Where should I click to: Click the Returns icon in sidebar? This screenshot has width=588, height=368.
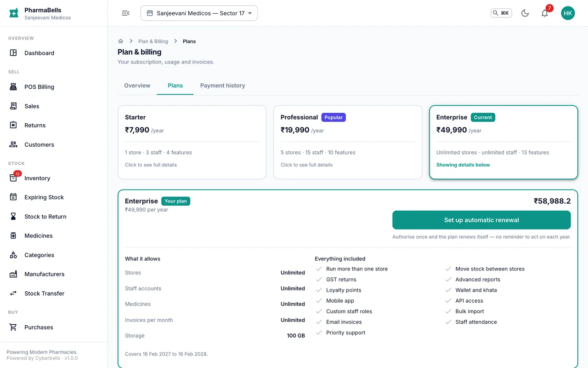13,125
